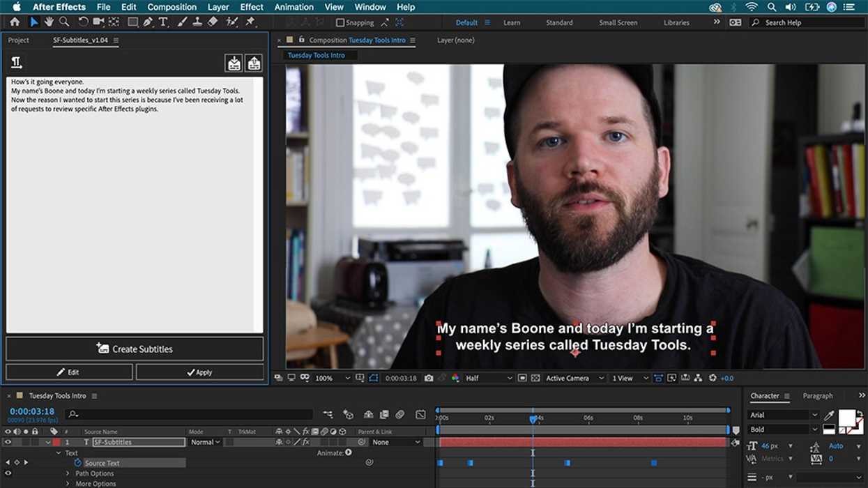868x488 pixels.
Task: Select the Puppet Pin tool
Action: coord(250,22)
